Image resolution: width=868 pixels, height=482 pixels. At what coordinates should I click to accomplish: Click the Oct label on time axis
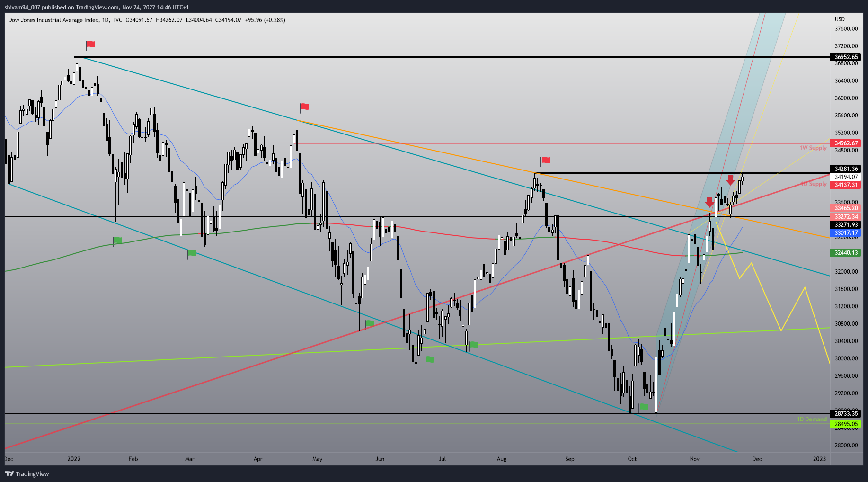[x=632, y=459]
